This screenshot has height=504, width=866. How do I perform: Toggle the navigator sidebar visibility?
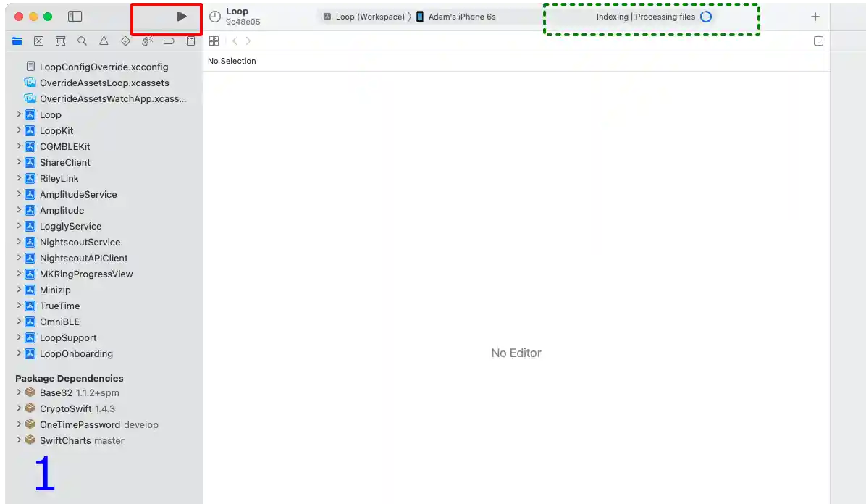coord(77,16)
